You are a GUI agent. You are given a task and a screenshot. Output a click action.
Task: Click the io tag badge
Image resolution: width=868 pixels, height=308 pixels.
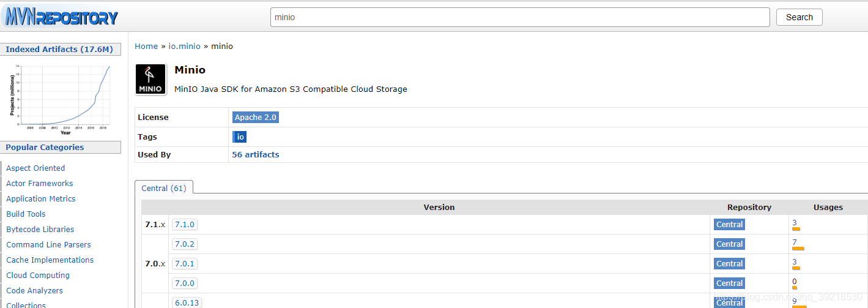(240, 137)
